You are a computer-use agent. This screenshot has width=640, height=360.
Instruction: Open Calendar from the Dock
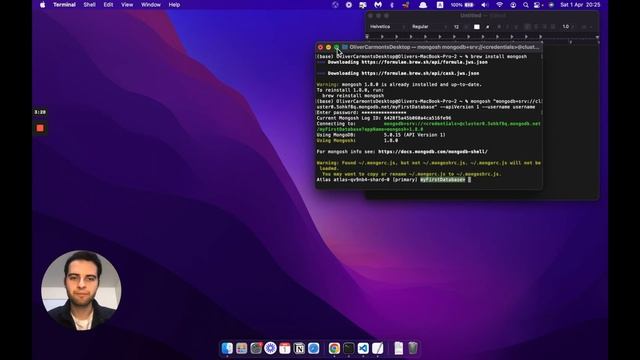[x=284, y=348]
